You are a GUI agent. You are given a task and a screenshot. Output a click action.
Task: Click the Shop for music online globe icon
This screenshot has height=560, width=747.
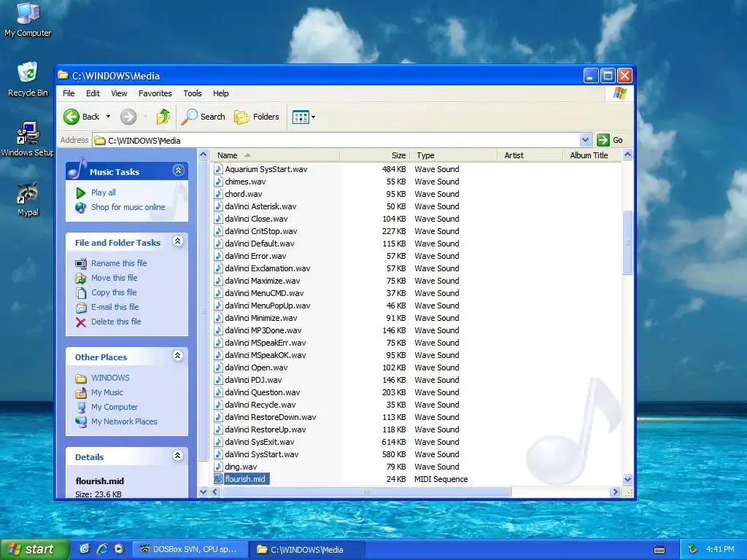[81, 208]
